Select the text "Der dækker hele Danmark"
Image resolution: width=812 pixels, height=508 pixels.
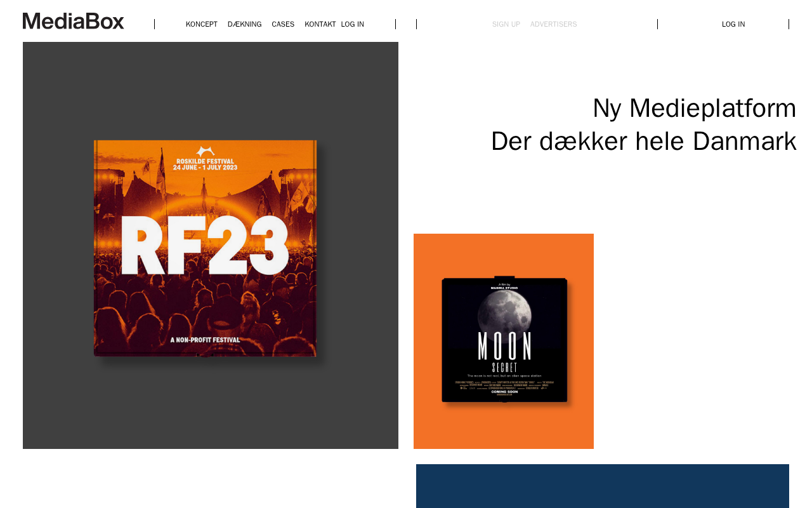point(644,141)
